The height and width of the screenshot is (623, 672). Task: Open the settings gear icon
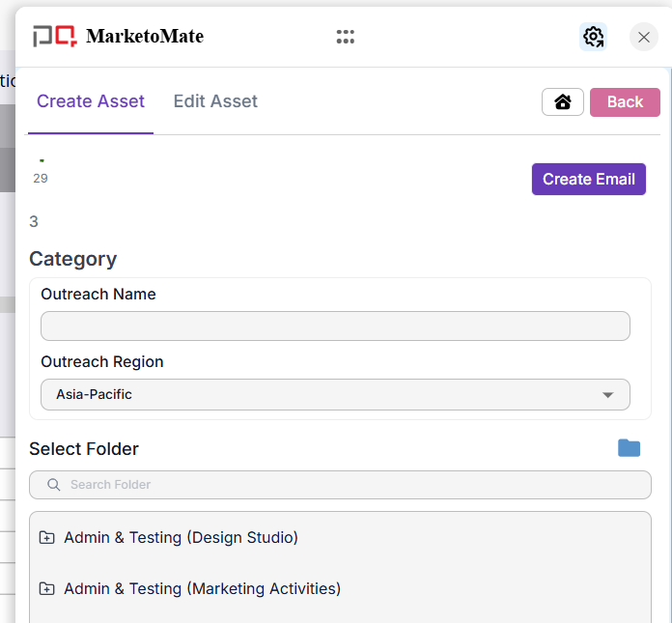593,37
